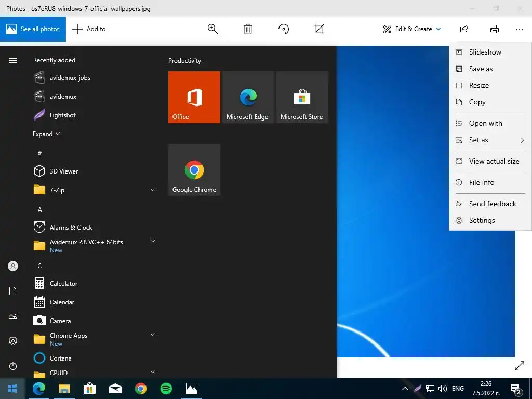Choose Copy from the menu
Viewport: 532px width, 399px height.
pyautogui.click(x=490, y=102)
